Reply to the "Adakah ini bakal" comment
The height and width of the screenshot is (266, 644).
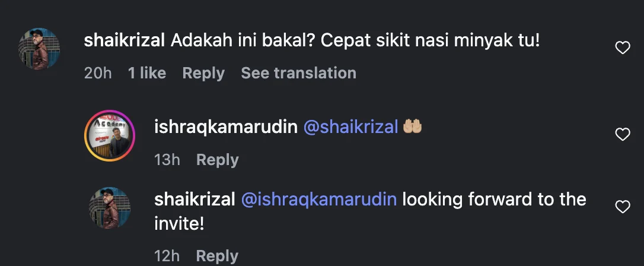203,73
